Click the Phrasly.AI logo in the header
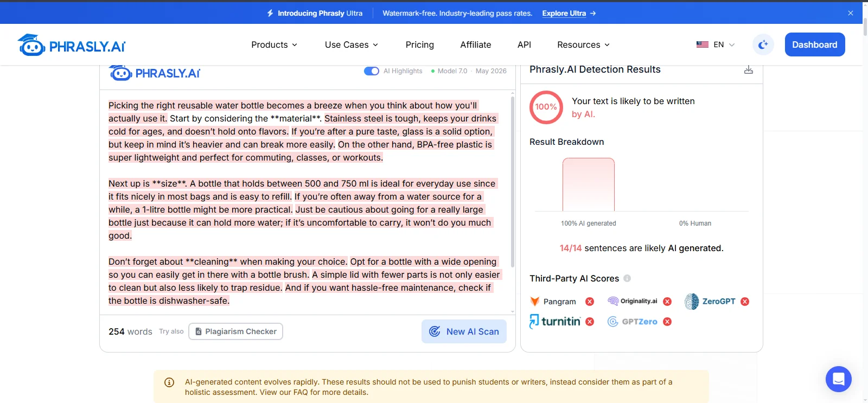 coord(72,45)
